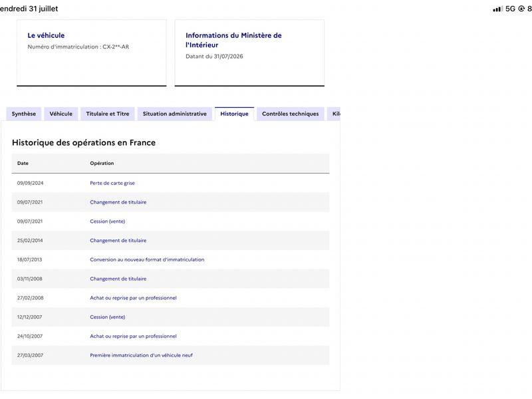Select date cell 18/07/2013

(x=29, y=259)
